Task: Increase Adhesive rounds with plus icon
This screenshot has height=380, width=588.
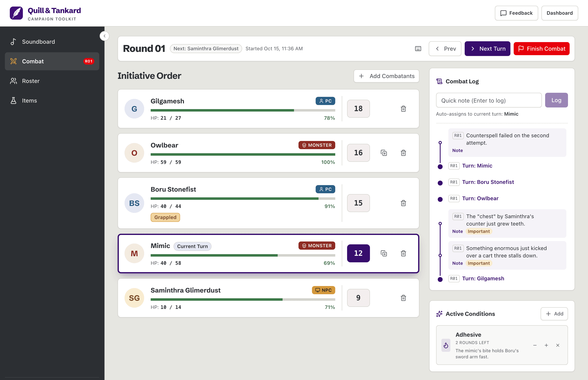Action: point(546,345)
